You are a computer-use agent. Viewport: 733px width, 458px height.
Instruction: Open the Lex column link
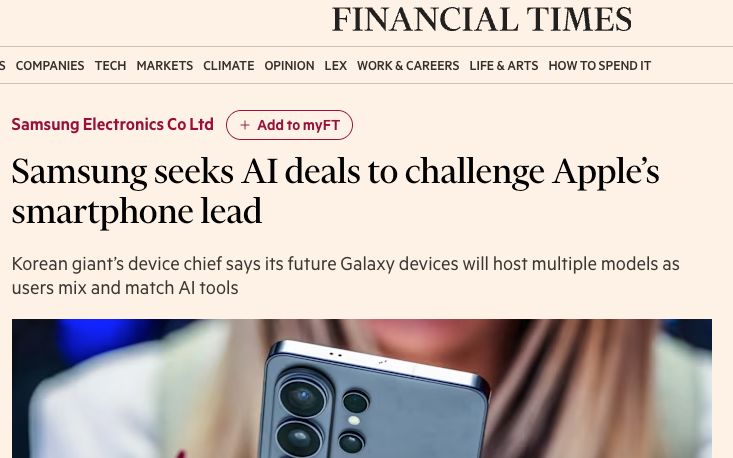[335, 66]
